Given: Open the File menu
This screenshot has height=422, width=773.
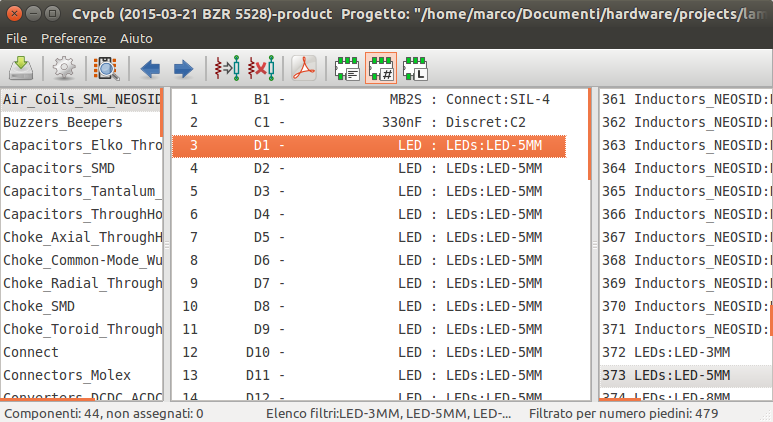Looking at the screenshot, I should [16, 38].
